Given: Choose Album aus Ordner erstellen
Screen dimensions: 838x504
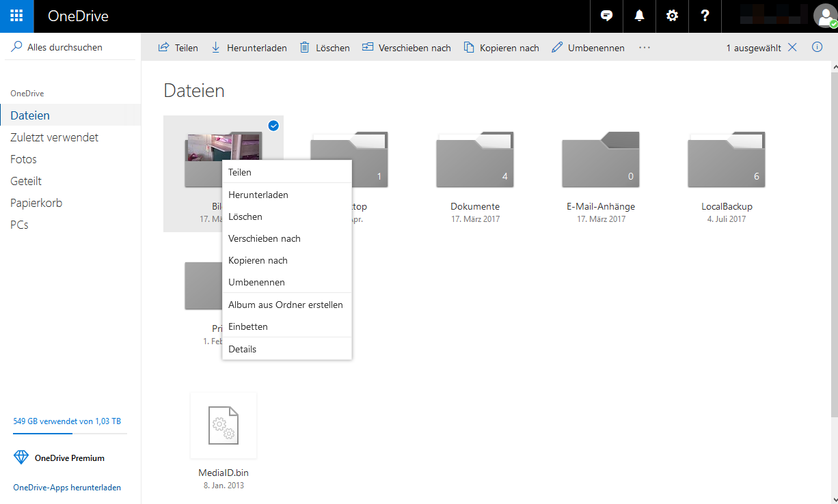Looking at the screenshot, I should [287, 305].
